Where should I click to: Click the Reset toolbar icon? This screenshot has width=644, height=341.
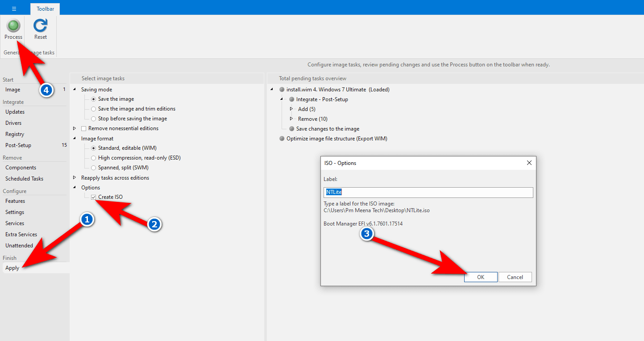[41, 26]
